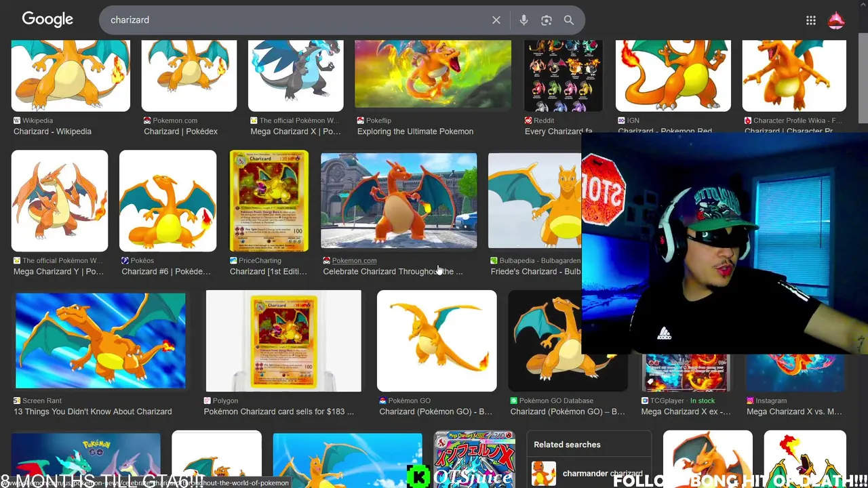Open Pokeflip Ultimate Pokemon image
Viewport: 868px width, 488px height.
click(433, 75)
